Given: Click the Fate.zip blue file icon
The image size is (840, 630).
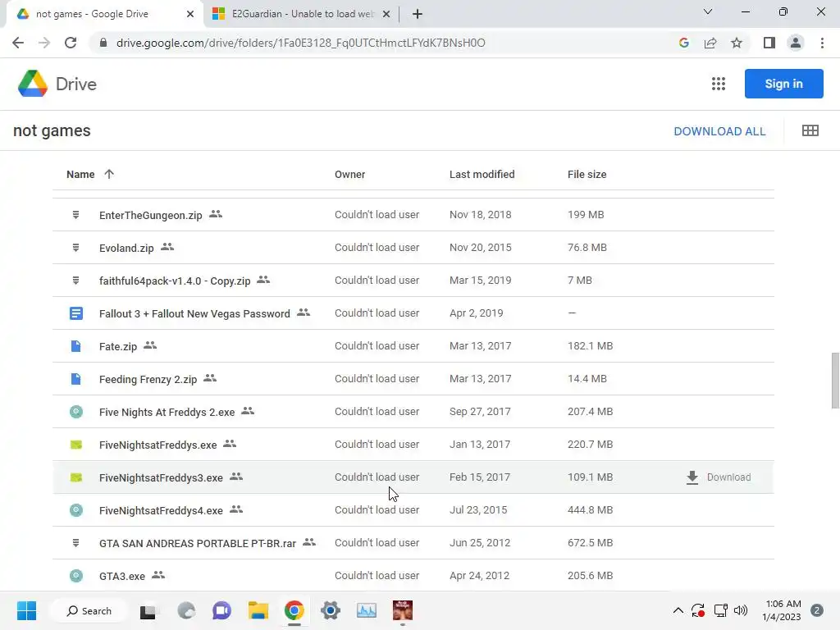Looking at the screenshot, I should pos(76,346).
